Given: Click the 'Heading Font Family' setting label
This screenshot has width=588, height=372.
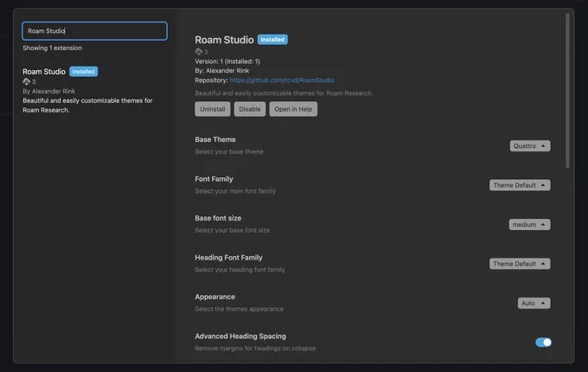Looking at the screenshot, I should (x=228, y=258).
